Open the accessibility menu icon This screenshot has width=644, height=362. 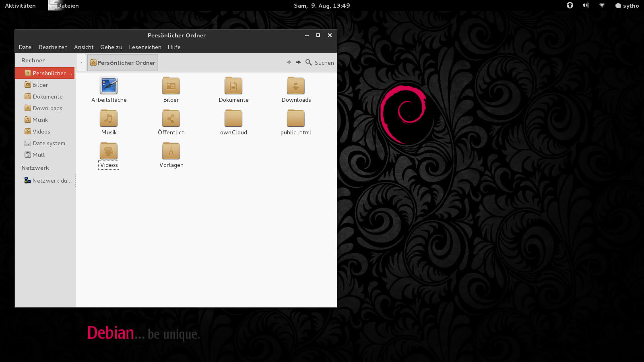(x=570, y=5)
